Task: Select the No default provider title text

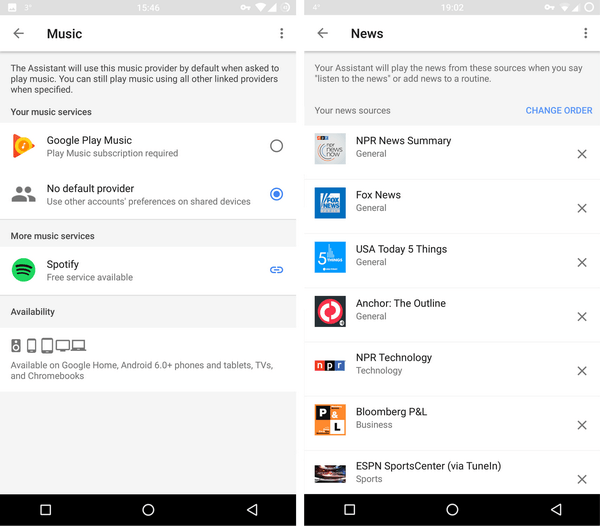Action: tap(90, 189)
